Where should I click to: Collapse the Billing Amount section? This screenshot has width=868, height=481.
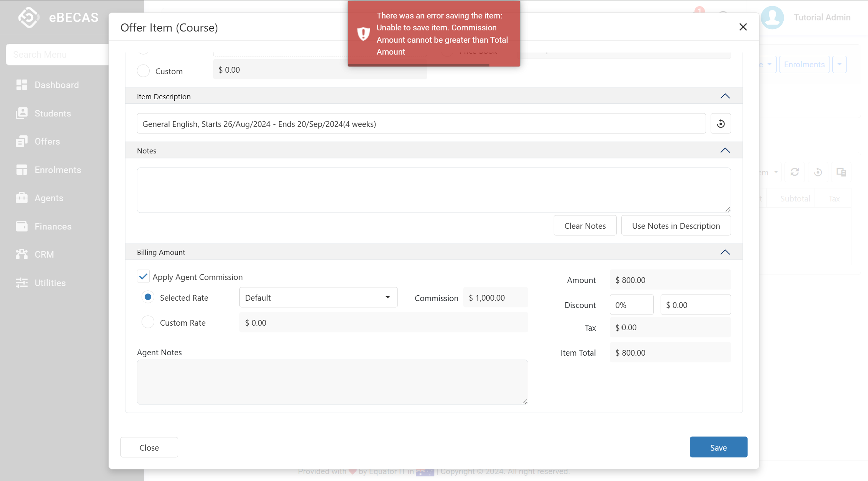tap(725, 252)
